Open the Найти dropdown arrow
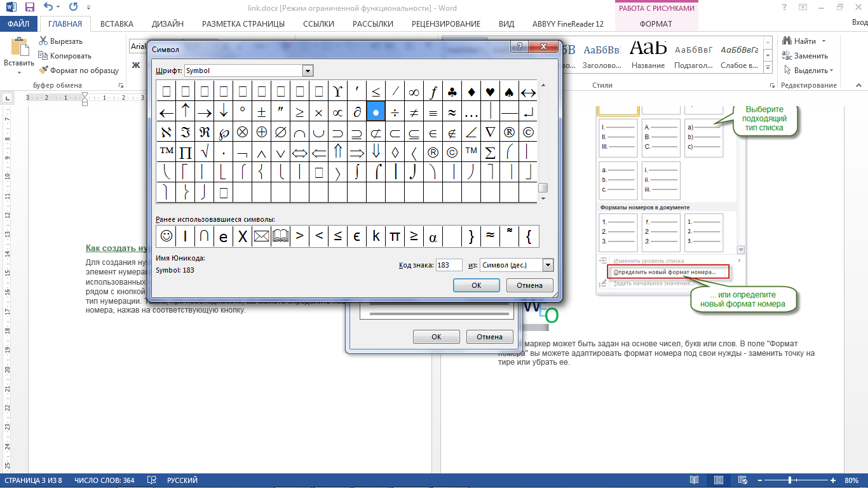Viewport: 868px width, 488px height. click(824, 41)
